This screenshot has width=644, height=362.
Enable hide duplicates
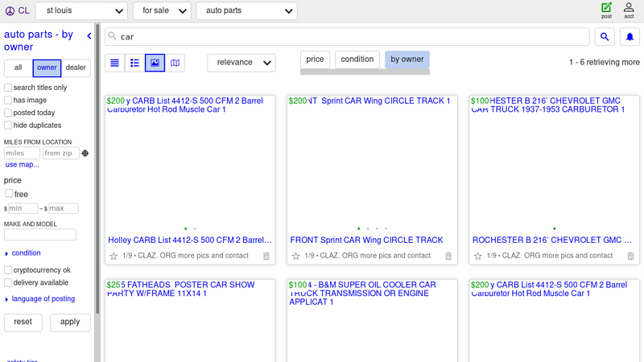[x=8, y=125]
